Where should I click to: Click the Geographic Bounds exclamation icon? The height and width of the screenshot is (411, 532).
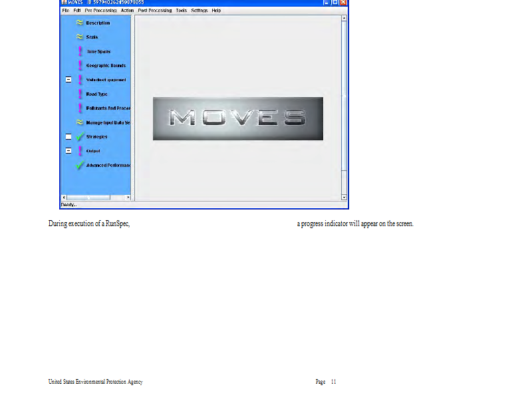(x=80, y=66)
